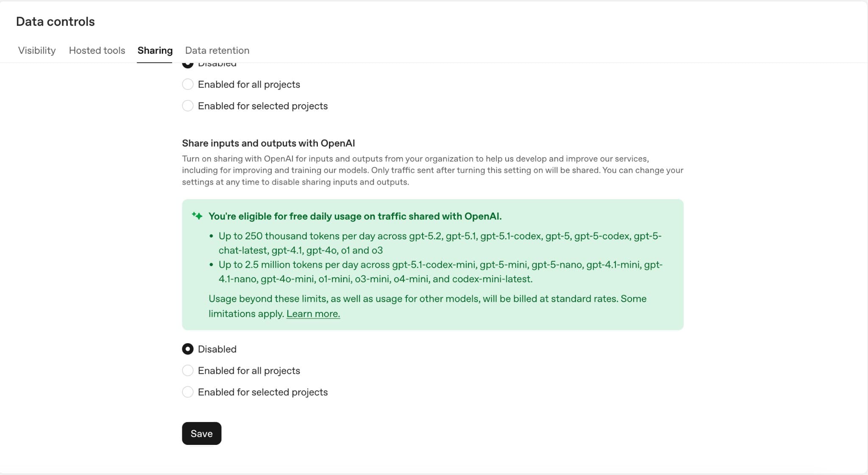Screen dimensions: 868x475
Task: Open the Hosted tools tab
Action: [97, 50]
